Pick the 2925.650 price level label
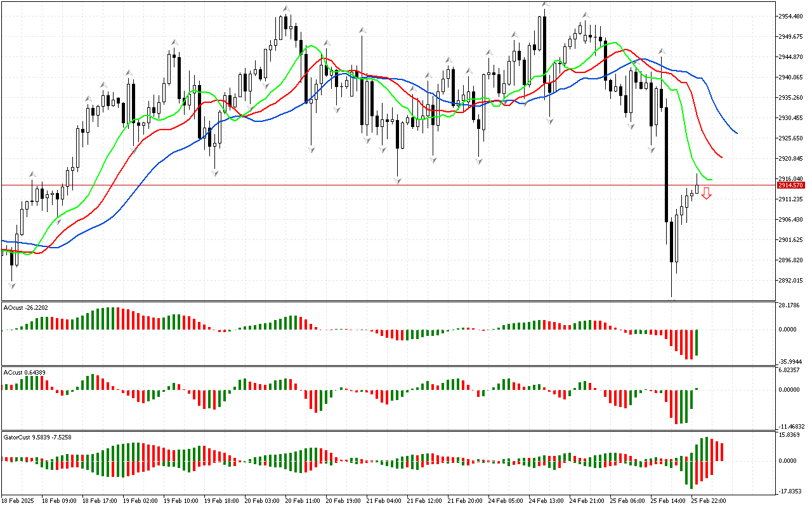Screen dimensions: 812x508 [x=792, y=138]
